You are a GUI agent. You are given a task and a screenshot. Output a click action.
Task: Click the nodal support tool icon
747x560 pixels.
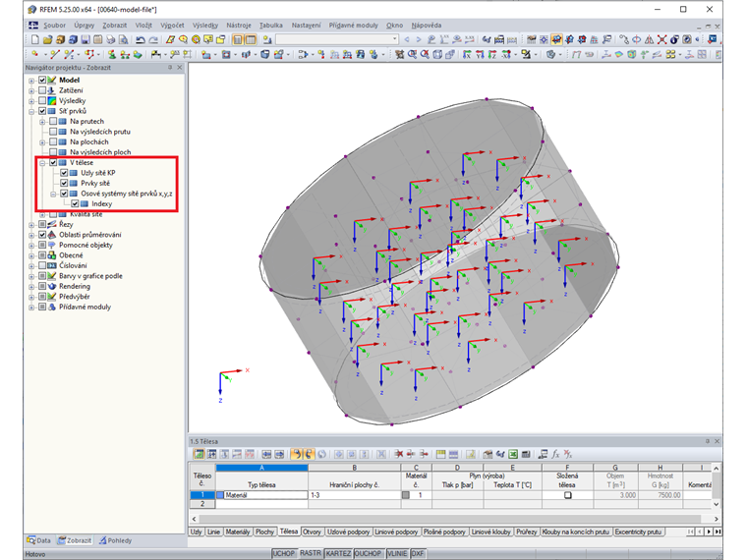point(111,54)
